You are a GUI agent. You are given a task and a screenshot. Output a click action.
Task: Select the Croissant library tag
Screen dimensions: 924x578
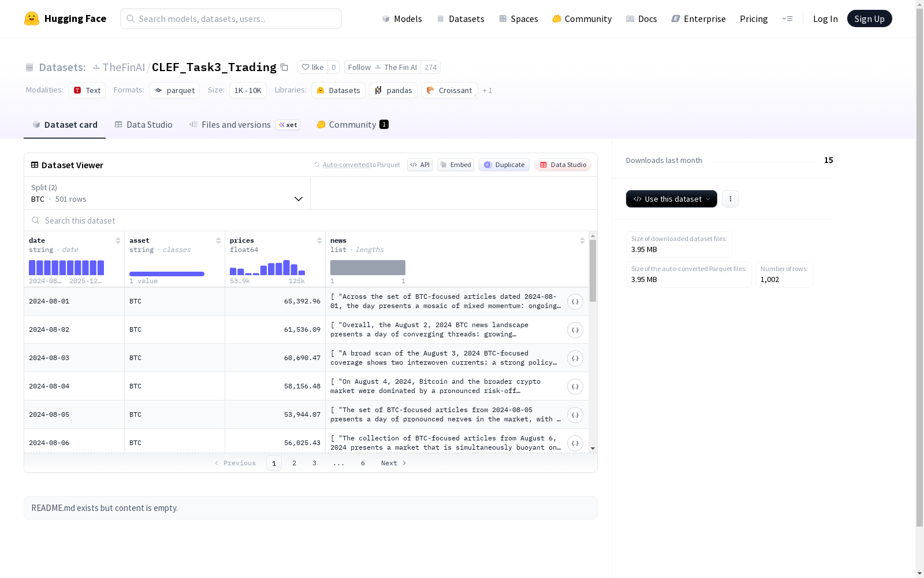[449, 90]
